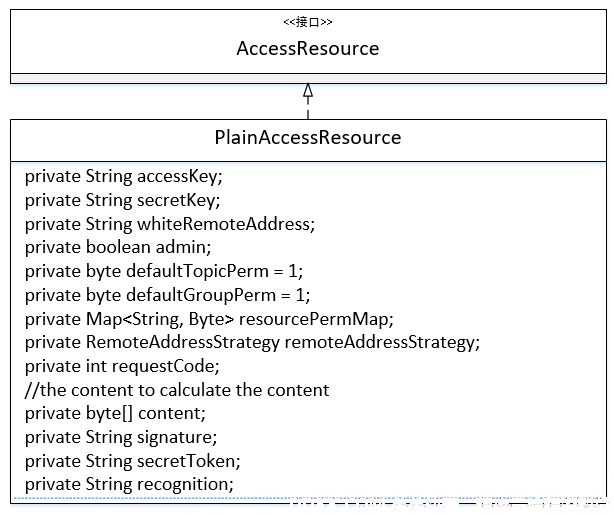Select the remoteAddressStrategy field line
Screen dimensions: 614x515
253,343
